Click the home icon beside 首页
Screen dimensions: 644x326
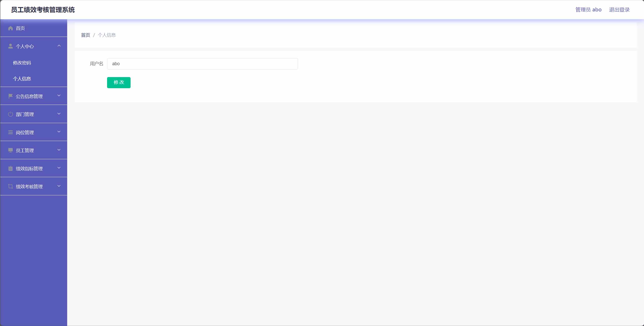point(10,28)
